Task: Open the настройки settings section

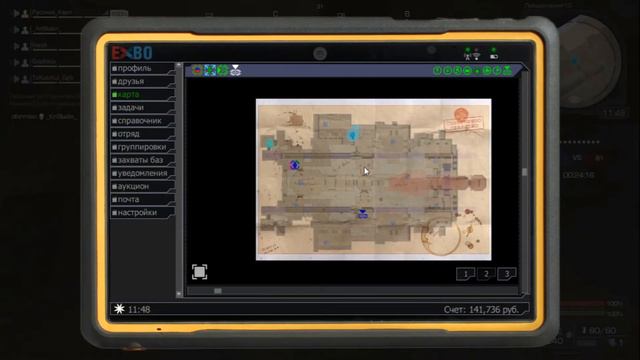Action: [142, 212]
